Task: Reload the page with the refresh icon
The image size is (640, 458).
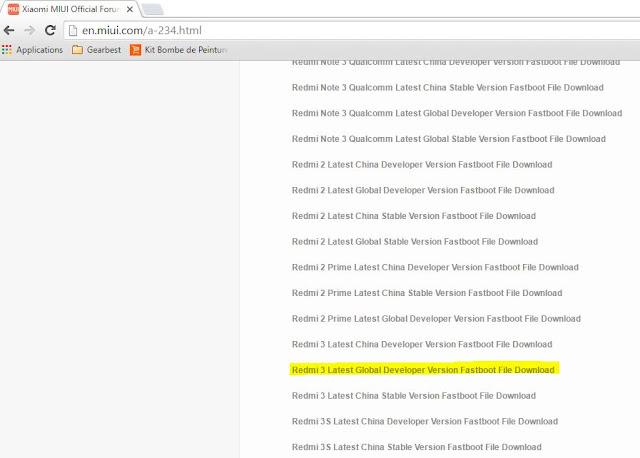Action: [x=50, y=30]
